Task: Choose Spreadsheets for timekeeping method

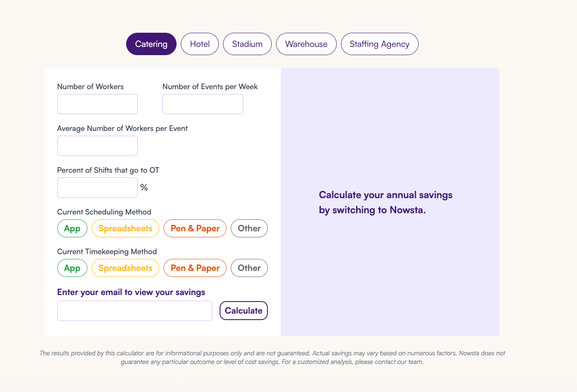Action: [125, 268]
